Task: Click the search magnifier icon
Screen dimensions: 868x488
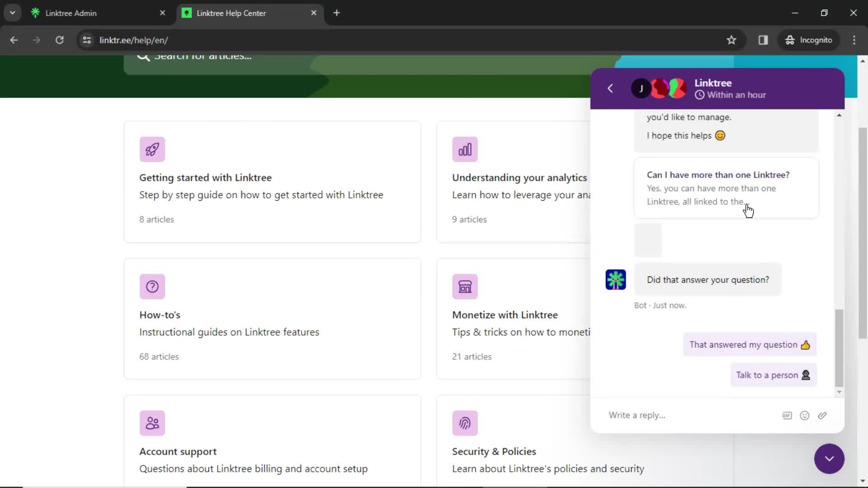Action: click(x=143, y=56)
